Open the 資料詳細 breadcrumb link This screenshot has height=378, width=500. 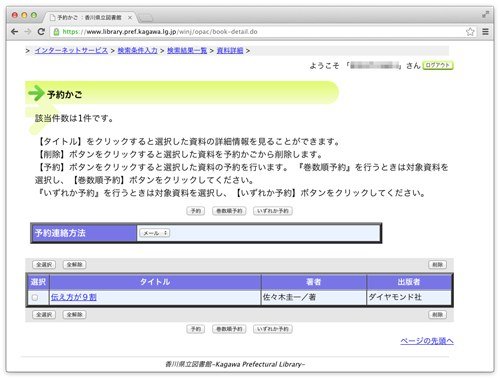point(230,50)
